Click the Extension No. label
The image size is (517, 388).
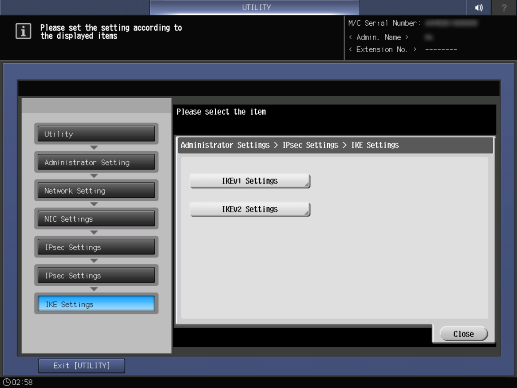[x=382, y=49]
